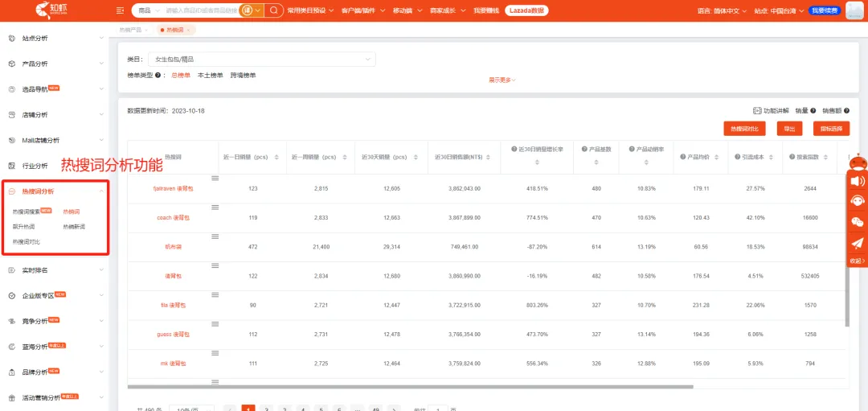Switch to the 热销产品 tab

[x=131, y=29]
